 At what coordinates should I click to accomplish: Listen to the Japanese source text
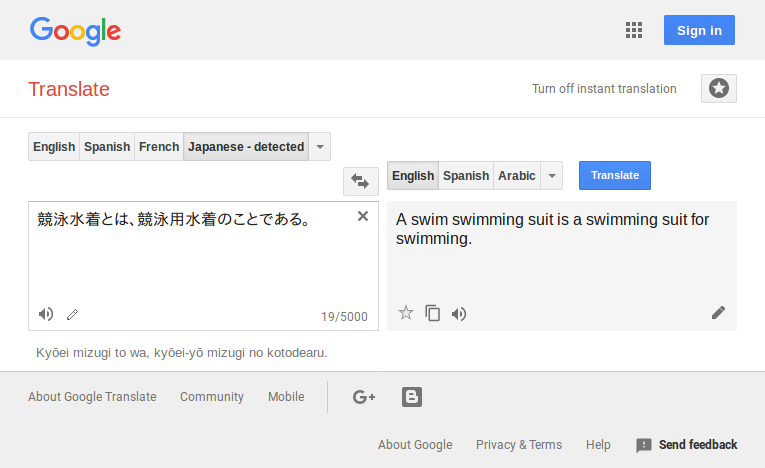[46, 314]
